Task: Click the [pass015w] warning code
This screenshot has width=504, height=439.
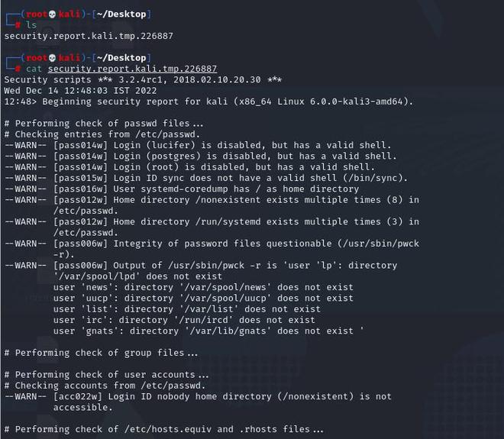Action: (x=80, y=178)
